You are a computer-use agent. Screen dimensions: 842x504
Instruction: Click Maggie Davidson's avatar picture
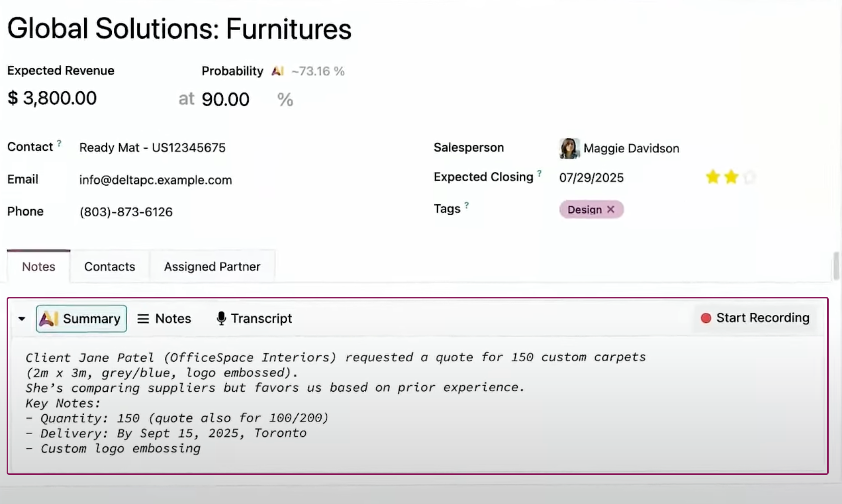pos(569,148)
